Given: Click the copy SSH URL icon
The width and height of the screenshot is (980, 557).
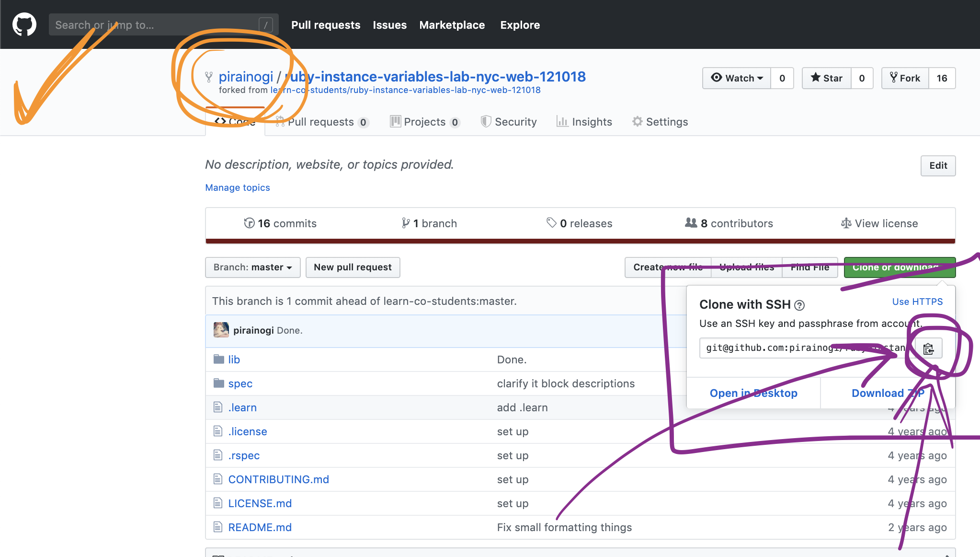Looking at the screenshot, I should point(930,348).
